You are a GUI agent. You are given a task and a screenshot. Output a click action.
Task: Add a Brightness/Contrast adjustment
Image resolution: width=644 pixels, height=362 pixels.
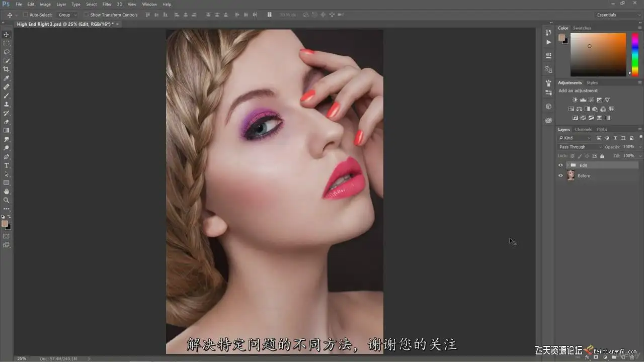(575, 100)
